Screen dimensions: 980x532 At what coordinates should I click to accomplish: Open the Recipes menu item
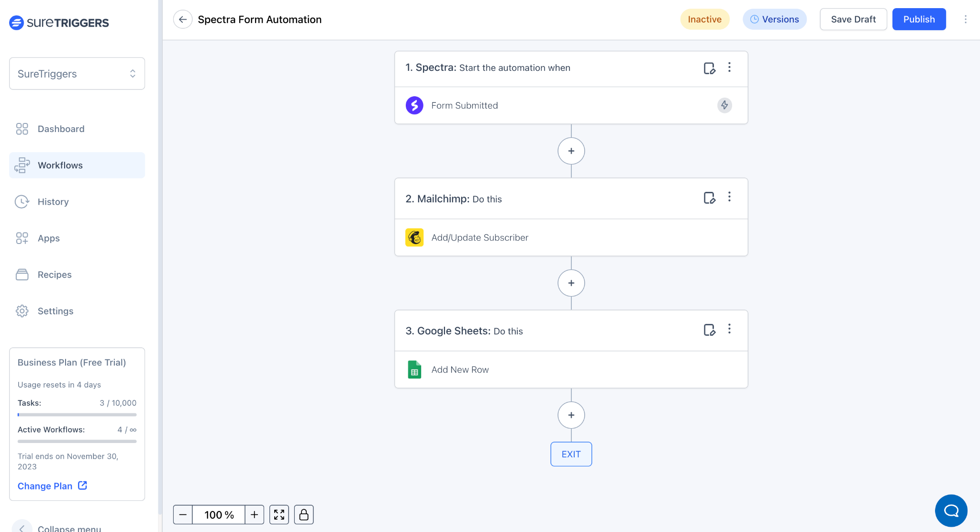click(x=55, y=275)
